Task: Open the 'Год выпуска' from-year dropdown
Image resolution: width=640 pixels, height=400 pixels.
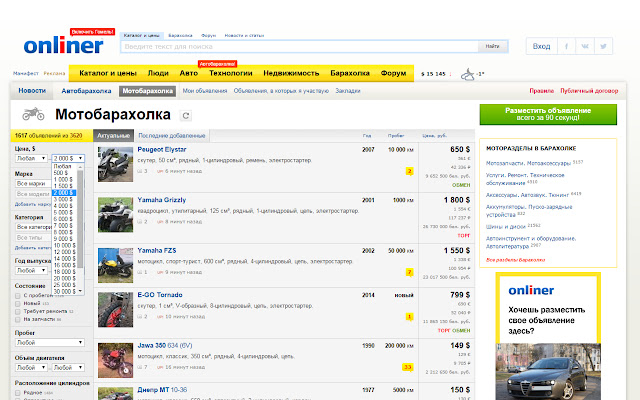Action: 31,271
